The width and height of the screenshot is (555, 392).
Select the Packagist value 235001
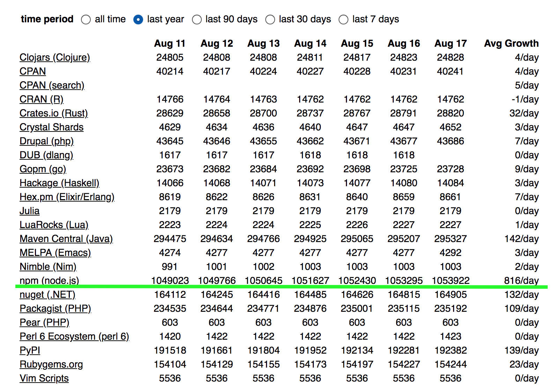tap(357, 309)
